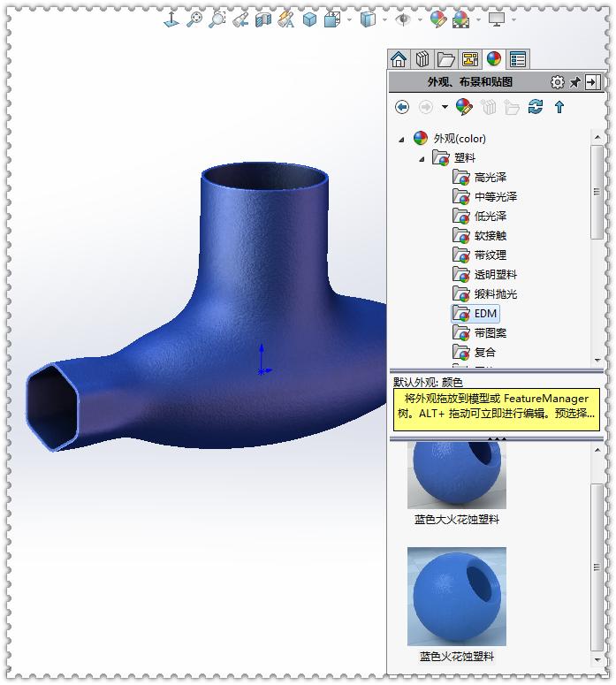Toggle the eye visibility icon in toolbar

coord(403,19)
